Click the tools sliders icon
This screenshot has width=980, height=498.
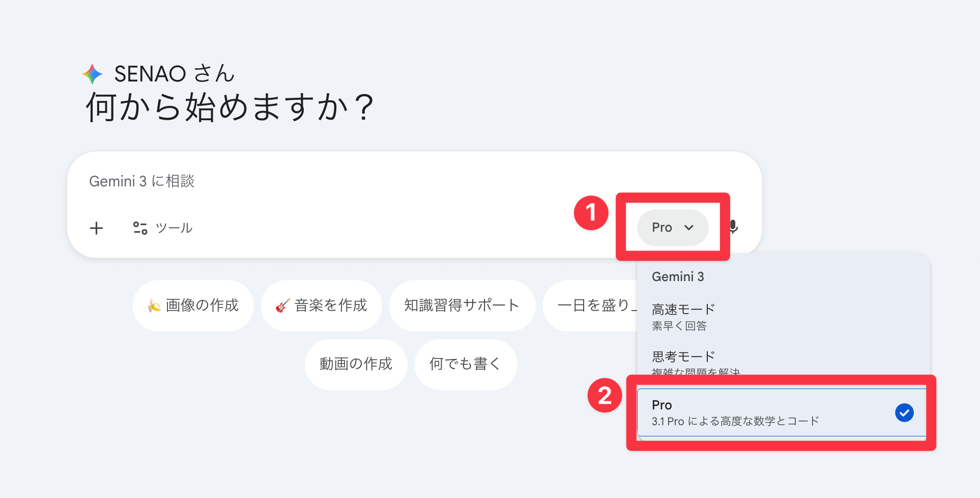coord(140,228)
